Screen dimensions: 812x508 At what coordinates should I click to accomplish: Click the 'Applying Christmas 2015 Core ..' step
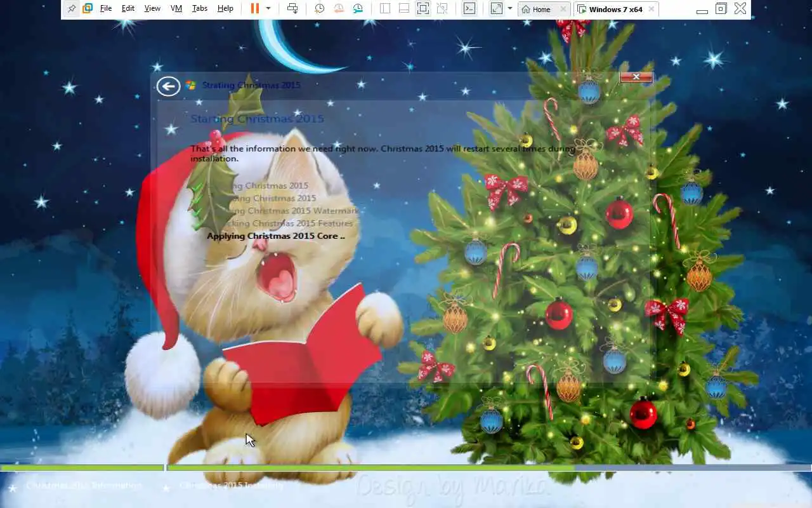tap(276, 236)
